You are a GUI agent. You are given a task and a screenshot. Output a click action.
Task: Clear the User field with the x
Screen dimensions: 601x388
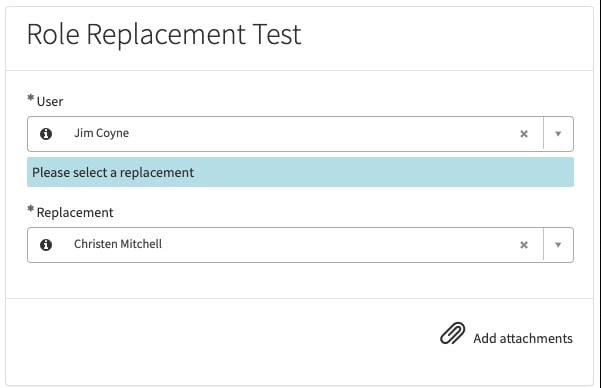point(524,134)
